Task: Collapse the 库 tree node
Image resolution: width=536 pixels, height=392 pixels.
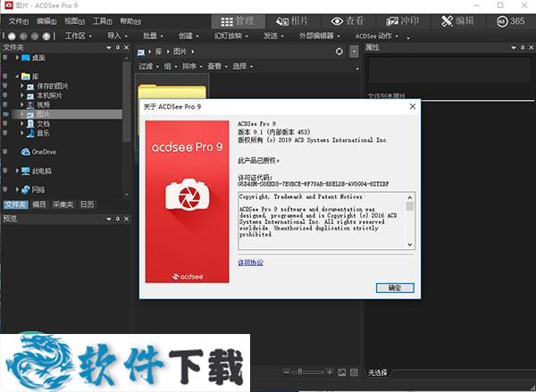Action: [x=17, y=76]
